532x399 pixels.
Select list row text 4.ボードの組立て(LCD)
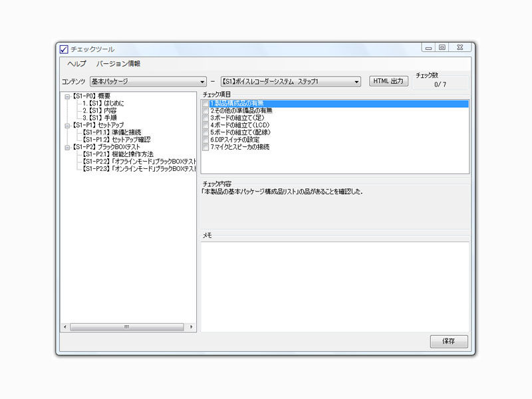pos(240,125)
